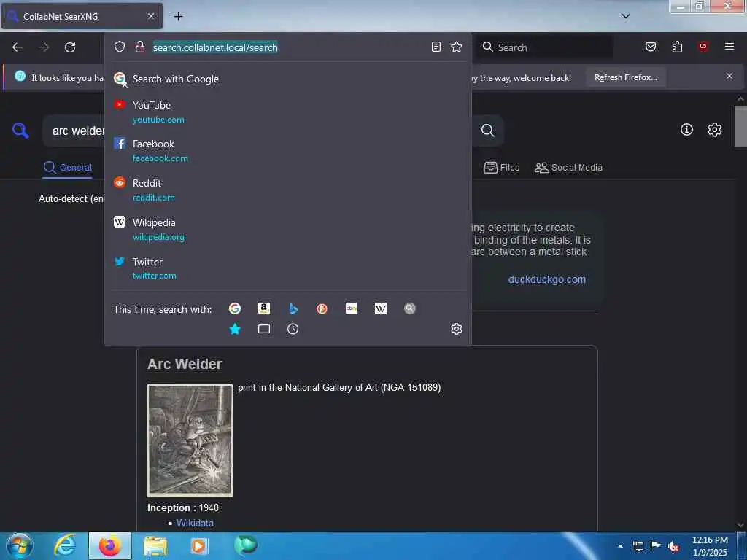Open Auto-detect language dropdown
The height and width of the screenshot is (560, 747).
(x=71, y=198)
